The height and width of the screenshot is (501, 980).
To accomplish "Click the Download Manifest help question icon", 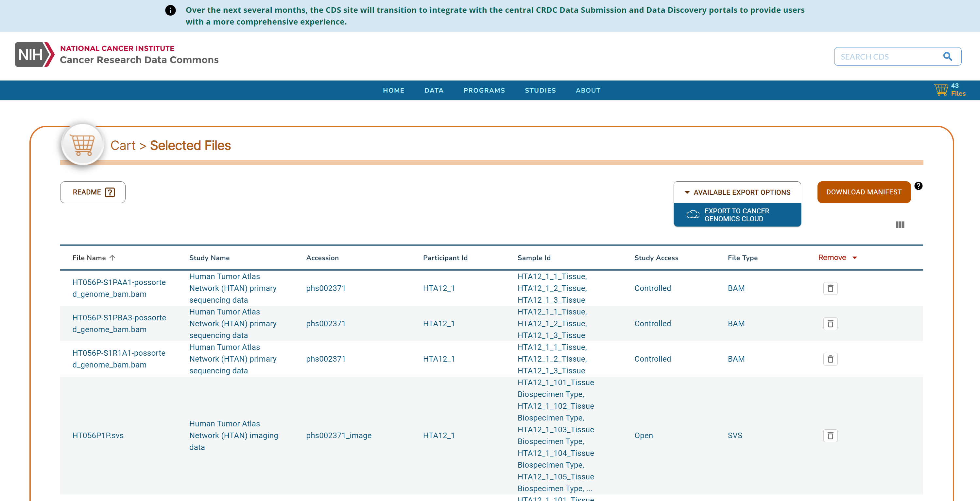I will point(919,186).
